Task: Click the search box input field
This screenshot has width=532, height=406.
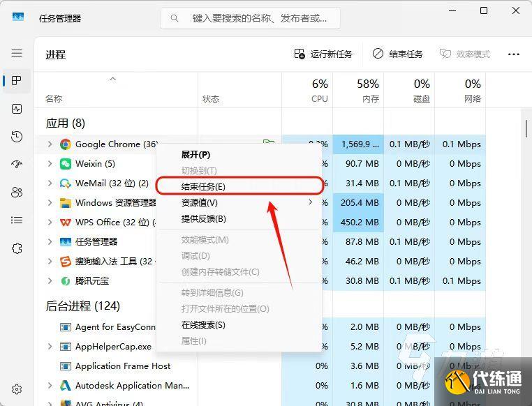Action: point(250,18)
